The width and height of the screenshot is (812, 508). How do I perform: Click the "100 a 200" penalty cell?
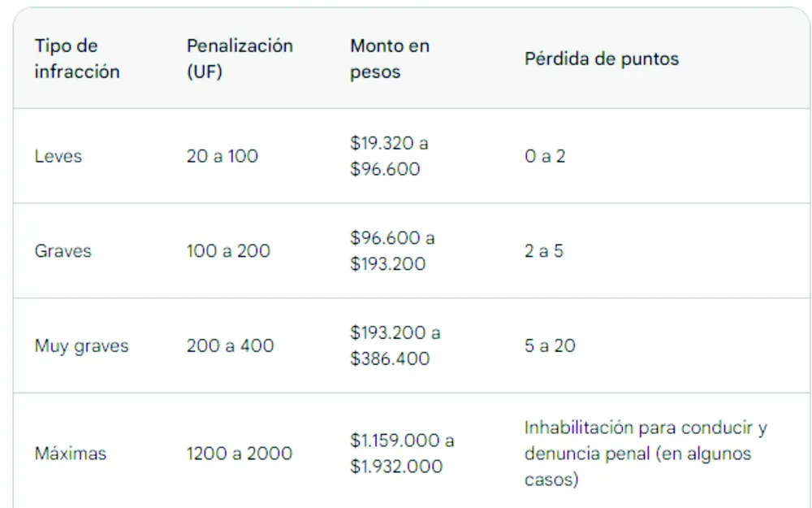click(228, 251)
